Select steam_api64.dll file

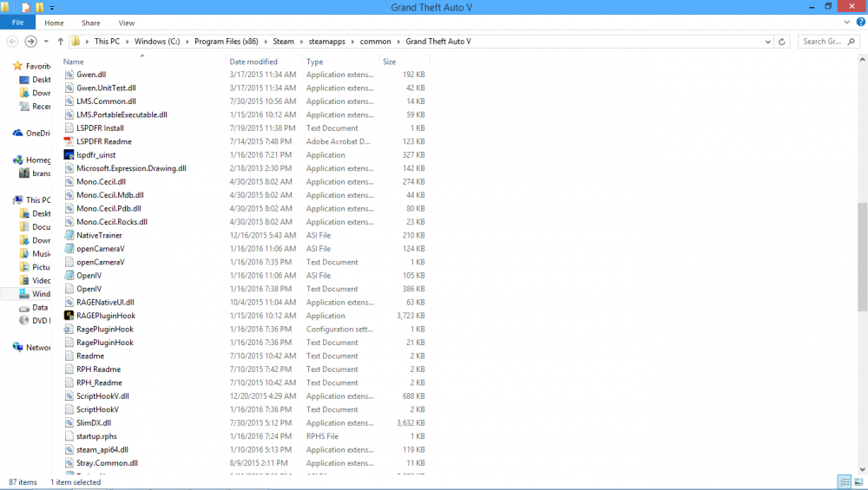coord(102,449)
